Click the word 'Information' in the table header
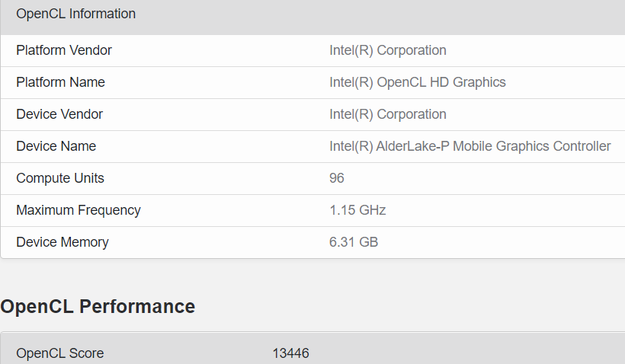 pyautogui.click(x=100, y=14)
